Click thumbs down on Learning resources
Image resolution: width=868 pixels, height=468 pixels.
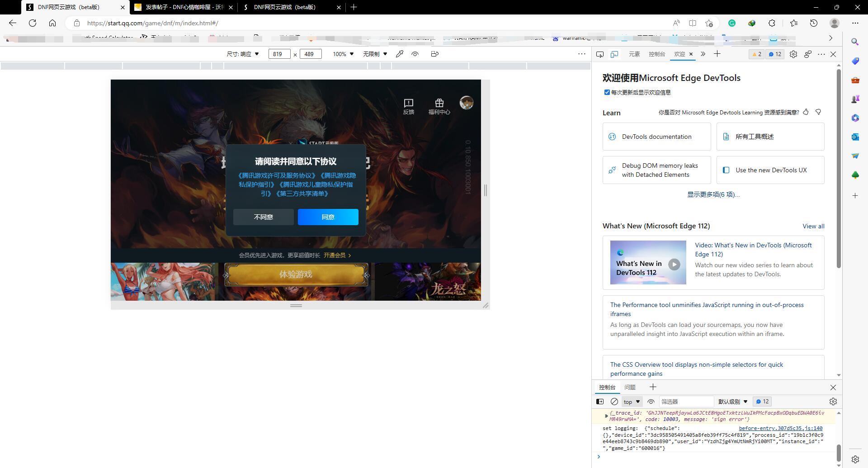818,112
